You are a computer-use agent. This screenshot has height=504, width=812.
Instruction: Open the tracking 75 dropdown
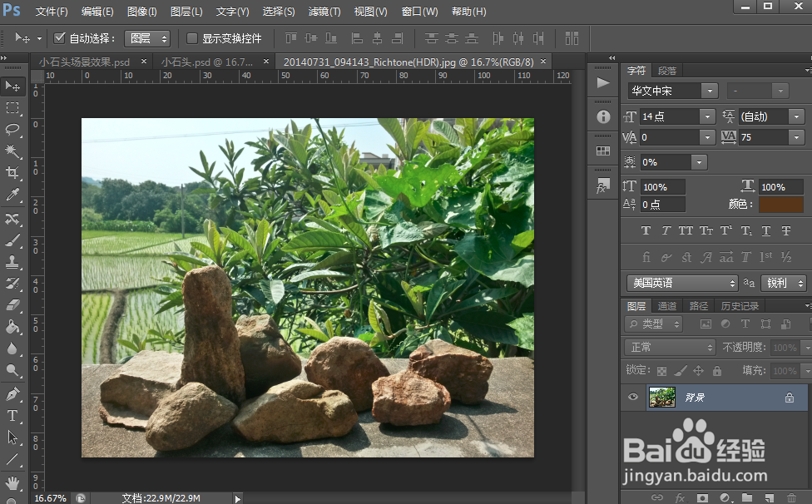click(796, 137)
